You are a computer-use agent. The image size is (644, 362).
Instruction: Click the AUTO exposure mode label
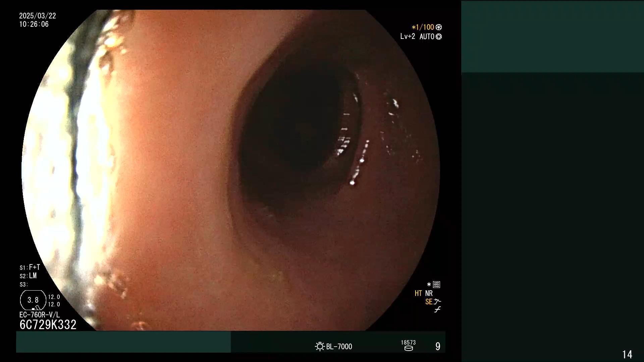427,37
